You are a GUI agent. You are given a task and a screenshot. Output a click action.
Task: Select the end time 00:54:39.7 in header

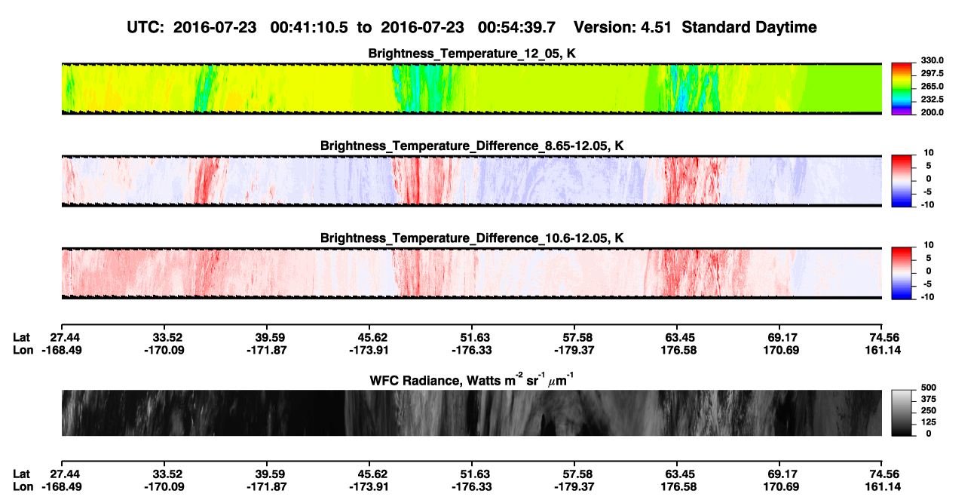click(x=517, y=28)
